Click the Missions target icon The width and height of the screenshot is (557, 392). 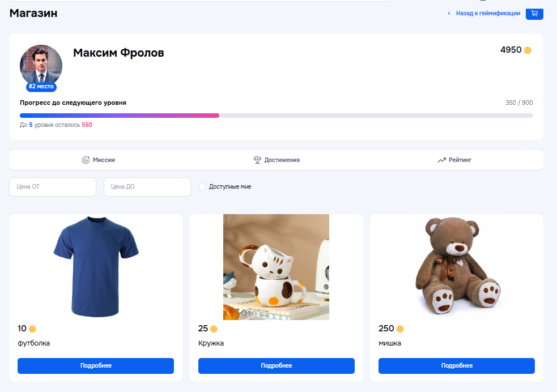tap(86, 160)
